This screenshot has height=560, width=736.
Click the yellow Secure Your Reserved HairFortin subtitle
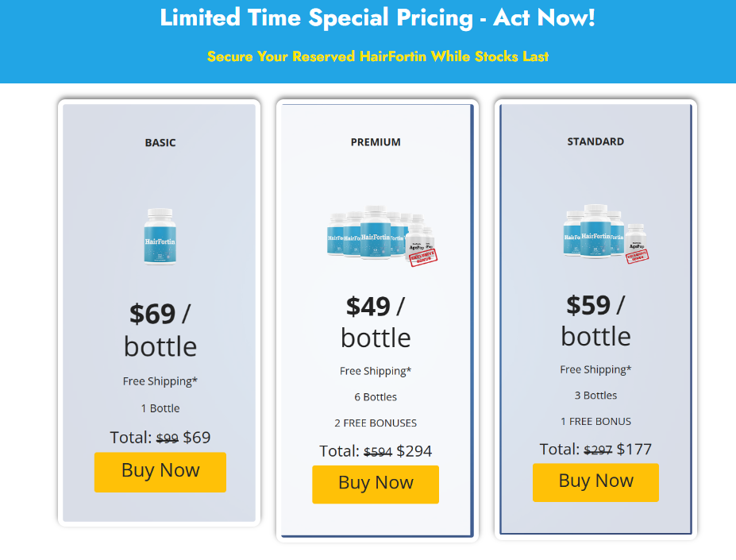coord(378,56)
